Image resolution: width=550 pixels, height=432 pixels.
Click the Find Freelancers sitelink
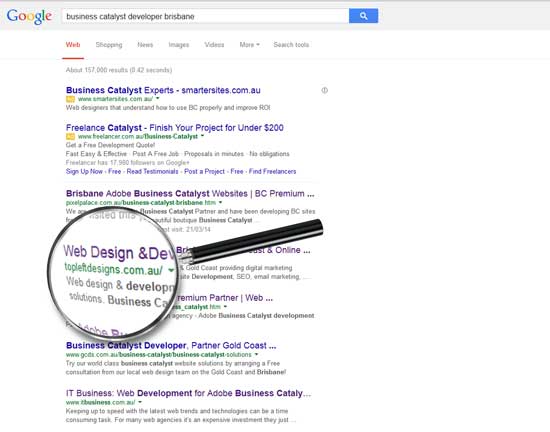(x=273, y=171)
